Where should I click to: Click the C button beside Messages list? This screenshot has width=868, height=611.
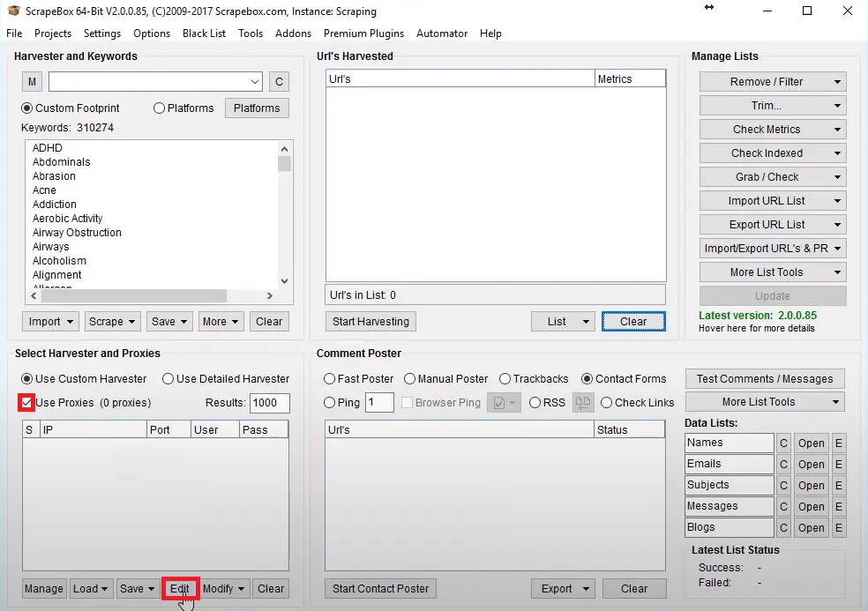pyautogui.click(x=782, y=507)
